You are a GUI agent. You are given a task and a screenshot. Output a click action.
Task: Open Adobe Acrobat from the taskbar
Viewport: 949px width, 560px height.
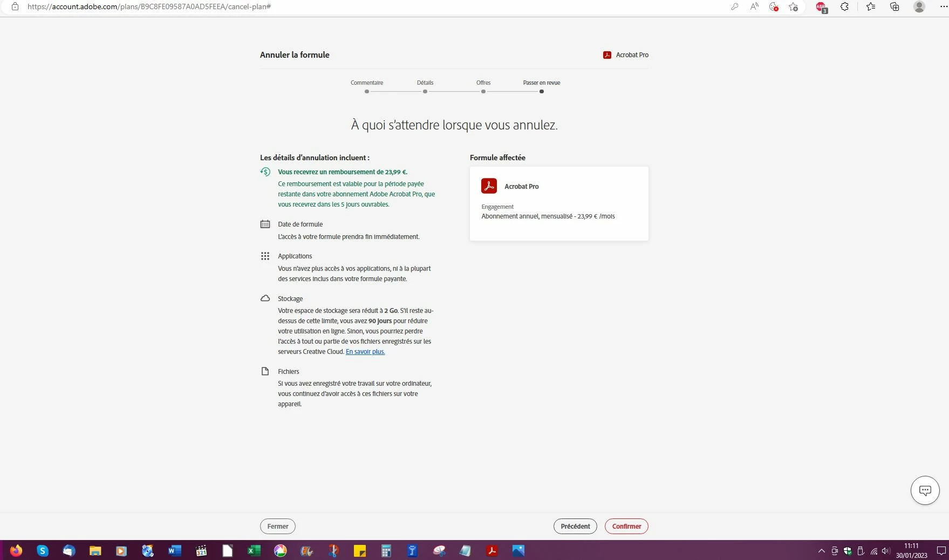492,551
